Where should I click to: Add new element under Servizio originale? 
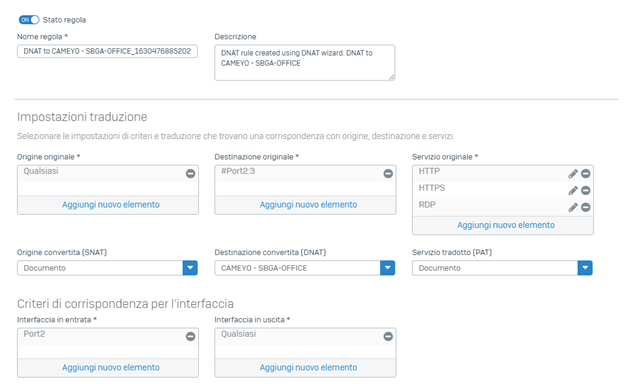(x=506, y=225)
